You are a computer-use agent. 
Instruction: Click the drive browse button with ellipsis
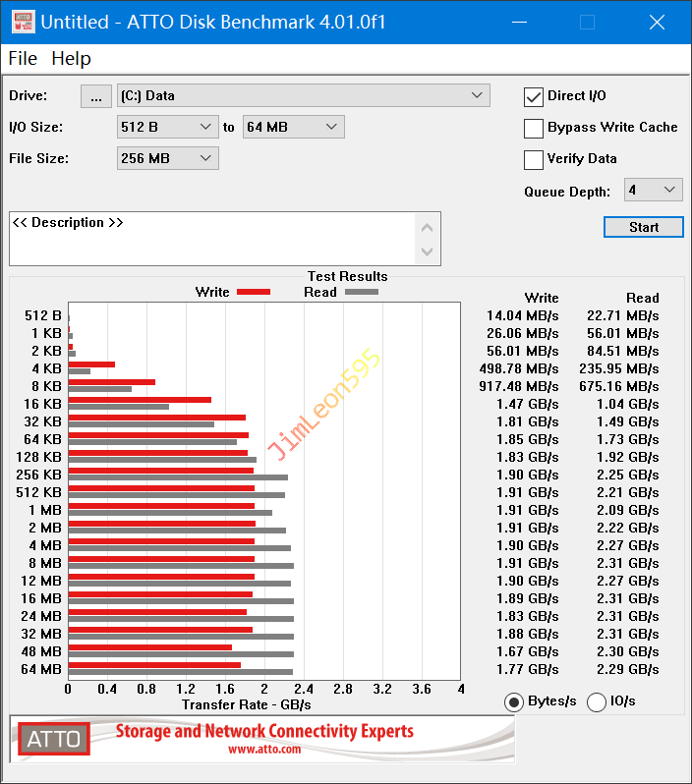click(x=95, y=95)
